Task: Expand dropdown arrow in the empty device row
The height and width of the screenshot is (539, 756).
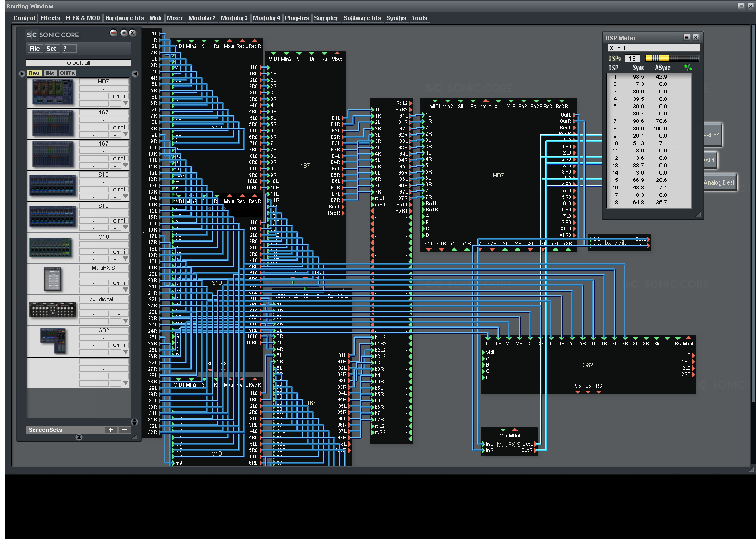Action: click(126, 383)
